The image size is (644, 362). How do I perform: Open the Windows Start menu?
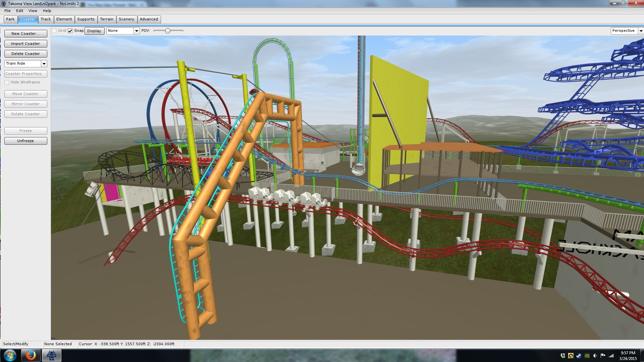[10, 355]
